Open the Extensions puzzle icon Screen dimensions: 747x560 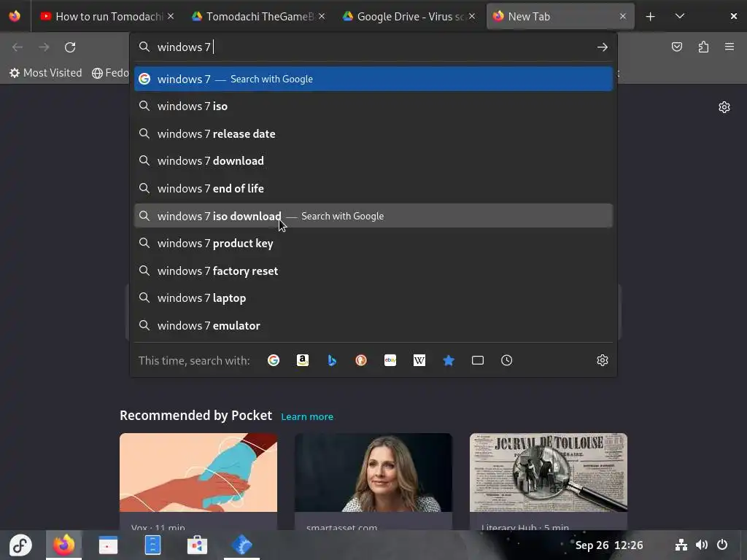(704, 47)
